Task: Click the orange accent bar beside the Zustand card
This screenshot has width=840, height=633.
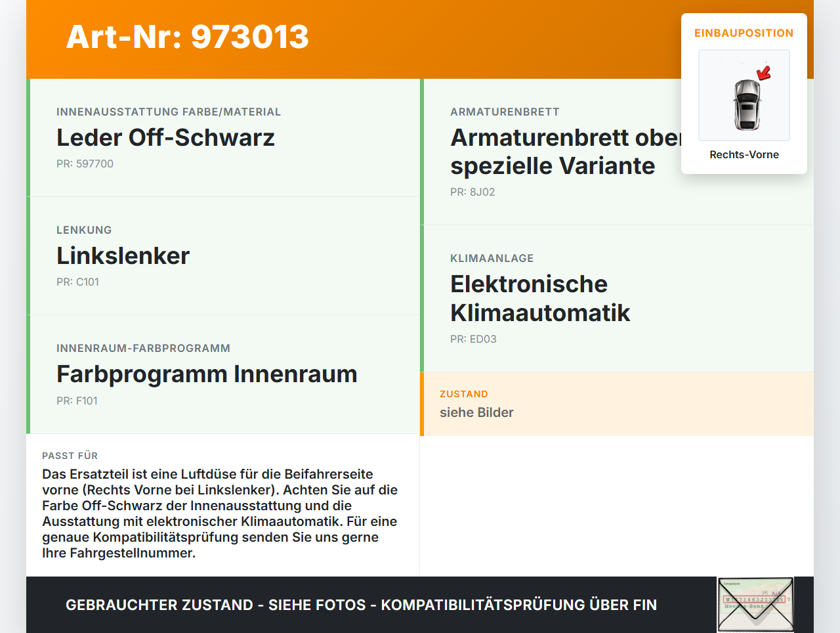Action: [x=421, y=404]
